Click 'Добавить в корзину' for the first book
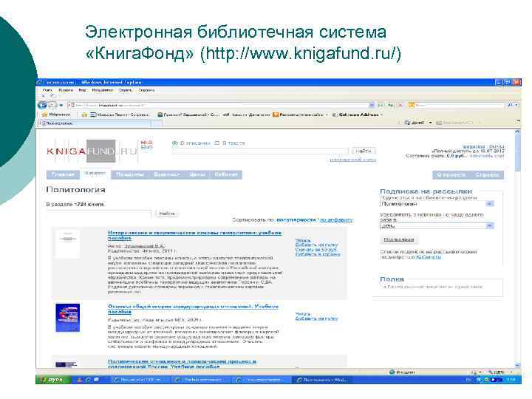 point(318,254)
